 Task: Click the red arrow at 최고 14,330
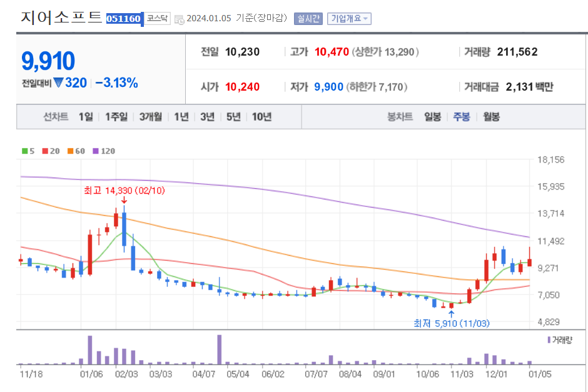[x=124, y=201]
